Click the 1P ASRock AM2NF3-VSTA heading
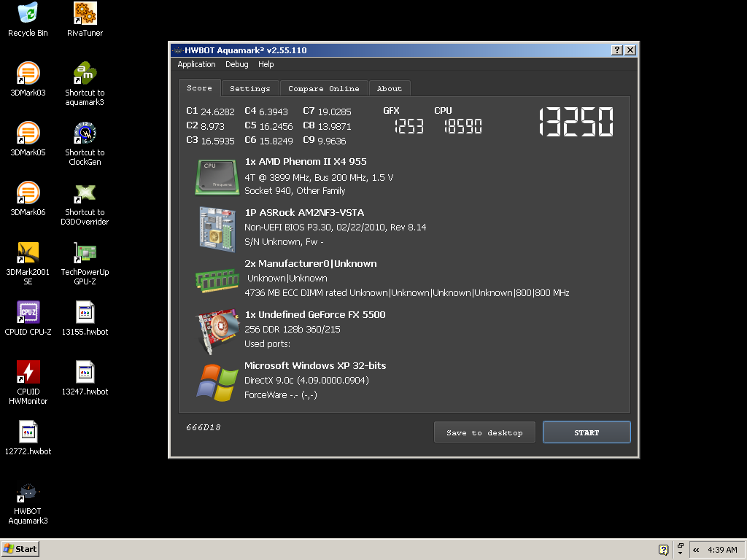The width and height of the screenshot is (747, 560). pos(304,212)
